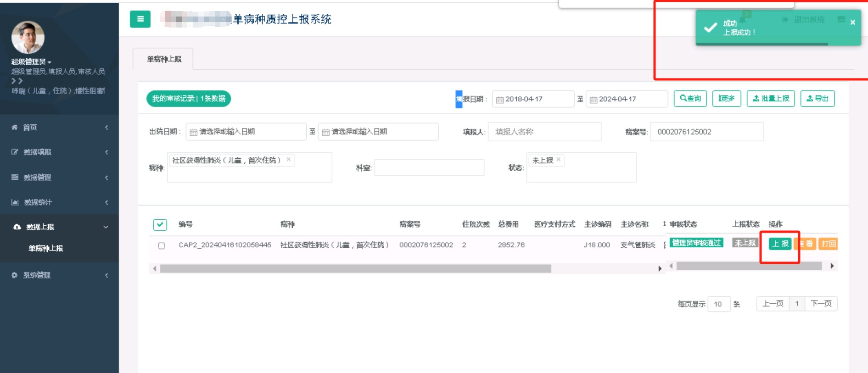This screenshot has height=373, width=868.
Task: Select 单病种上报 submenu item
Action: [x=46, y=248]
